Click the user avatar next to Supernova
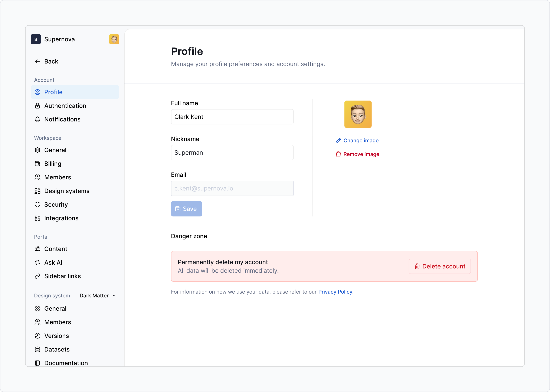This screenshot has height=392, width=550. point(114,39)
